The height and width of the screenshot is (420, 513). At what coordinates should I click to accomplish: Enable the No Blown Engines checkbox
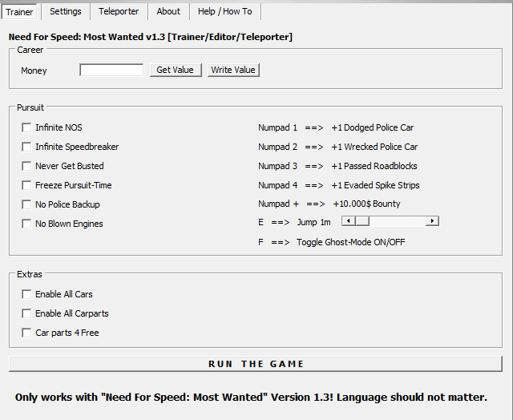26,224
